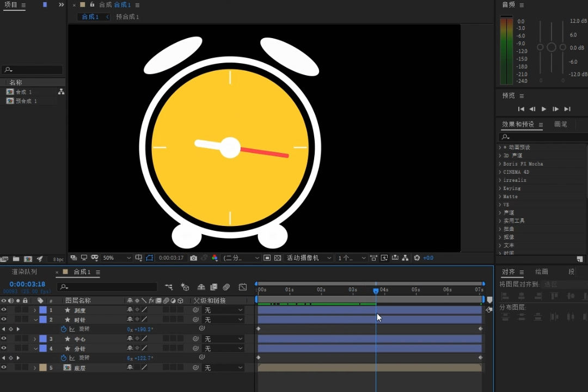Open the composition flowchart icon in viewer bar
The width and height of the screenshot is (588, 392).
coord(406,258)
